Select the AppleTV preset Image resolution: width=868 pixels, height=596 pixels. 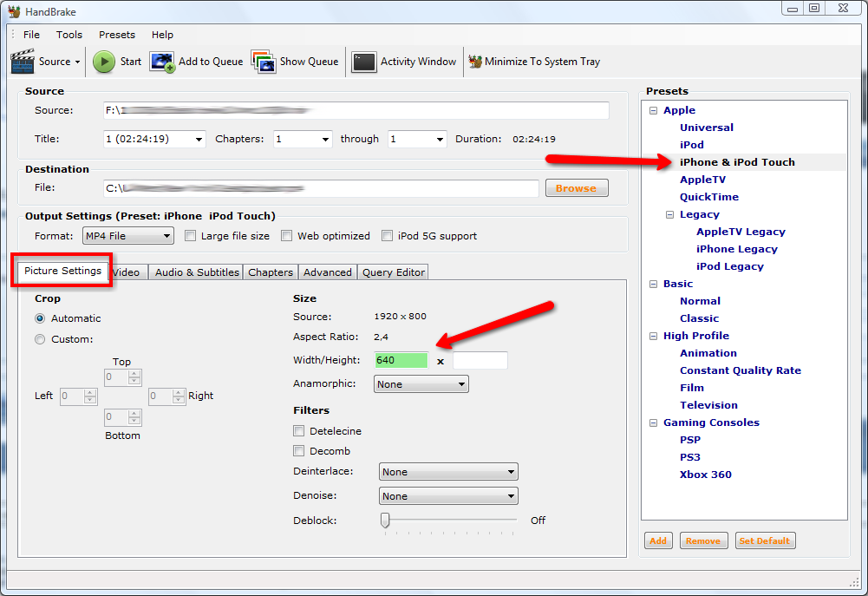[x=702, y=180]
